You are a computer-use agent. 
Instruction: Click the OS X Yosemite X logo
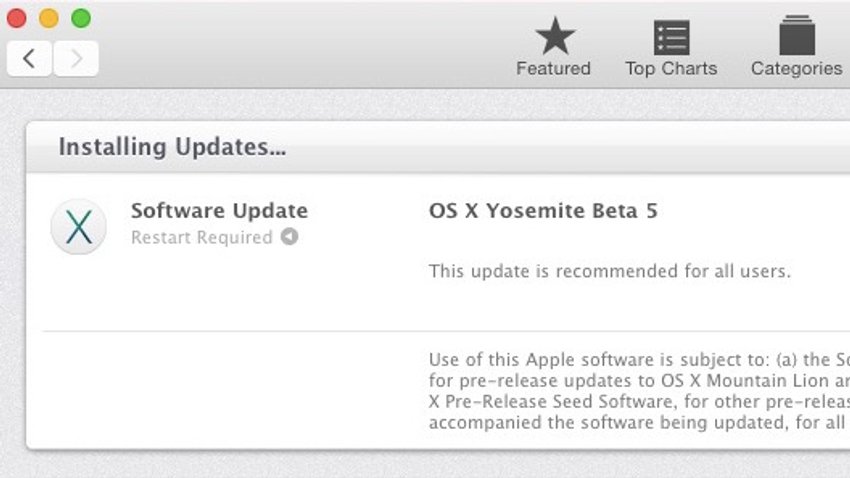click(79, 227)
